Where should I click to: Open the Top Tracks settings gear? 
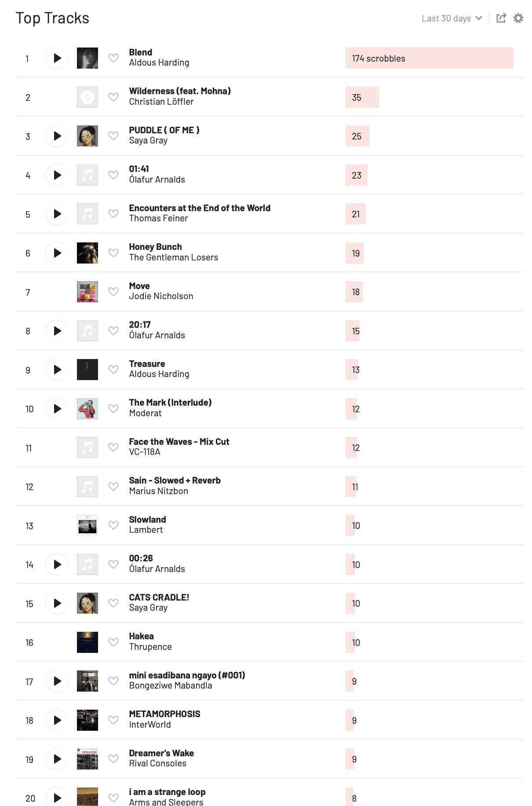tap(518, 18)
